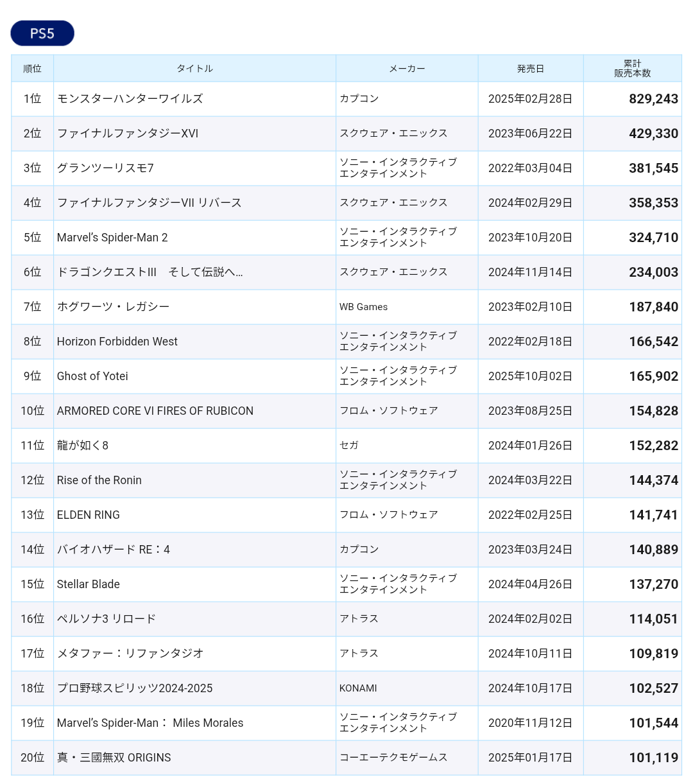
Task: Click the 順位 column header
Action: pos(32,69)
